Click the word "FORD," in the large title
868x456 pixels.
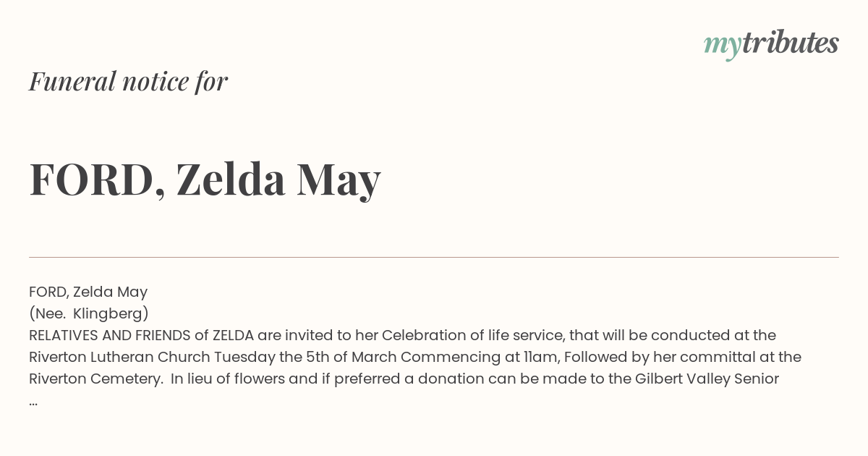98,181
